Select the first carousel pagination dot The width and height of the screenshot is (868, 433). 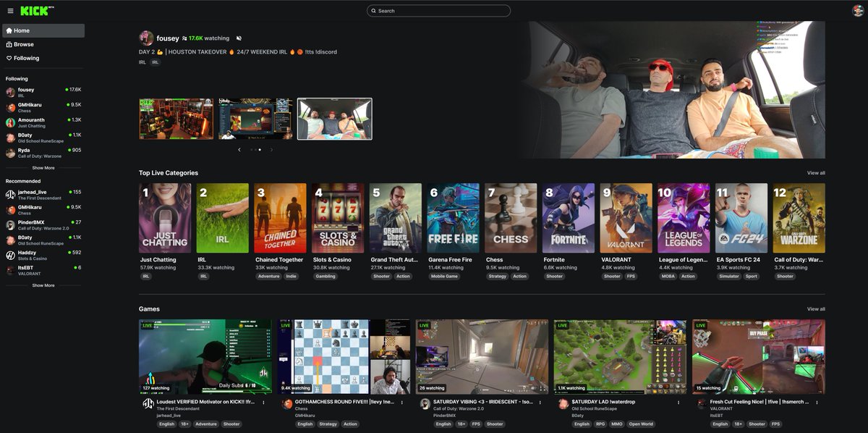251,150
